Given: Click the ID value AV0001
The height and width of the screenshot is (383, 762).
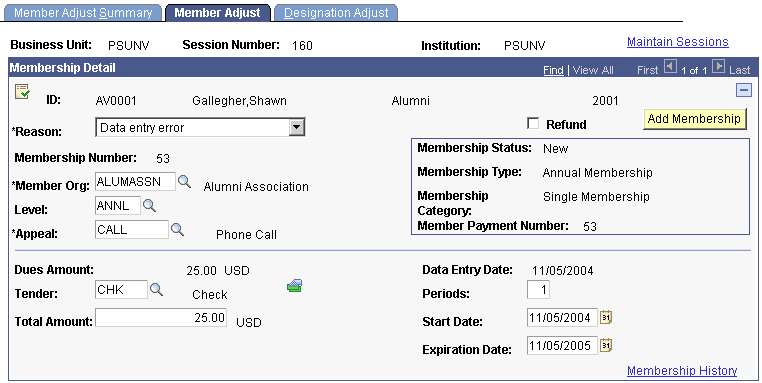Looking at the screenshot, I should [x=116, y=101].
